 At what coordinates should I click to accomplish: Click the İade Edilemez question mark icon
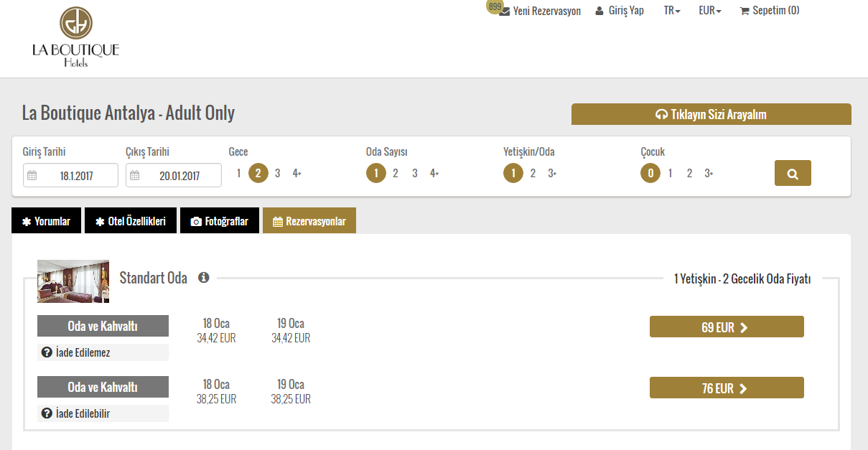(47, 352)
